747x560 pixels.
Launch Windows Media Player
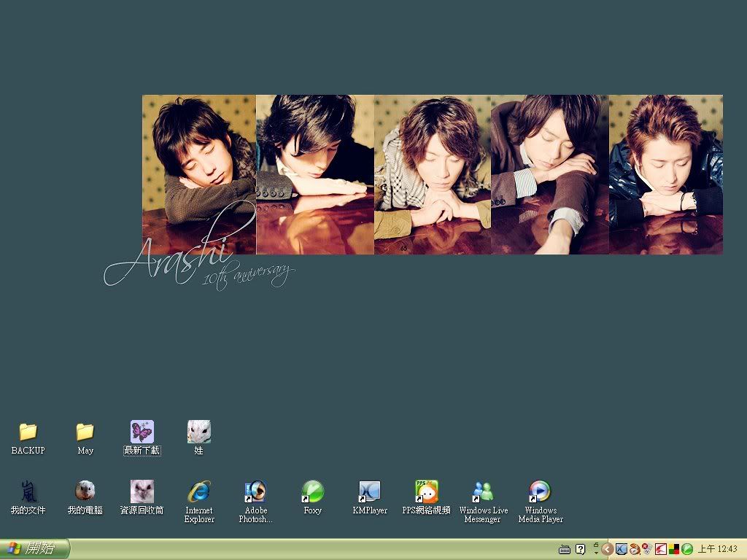pos(540,491)
